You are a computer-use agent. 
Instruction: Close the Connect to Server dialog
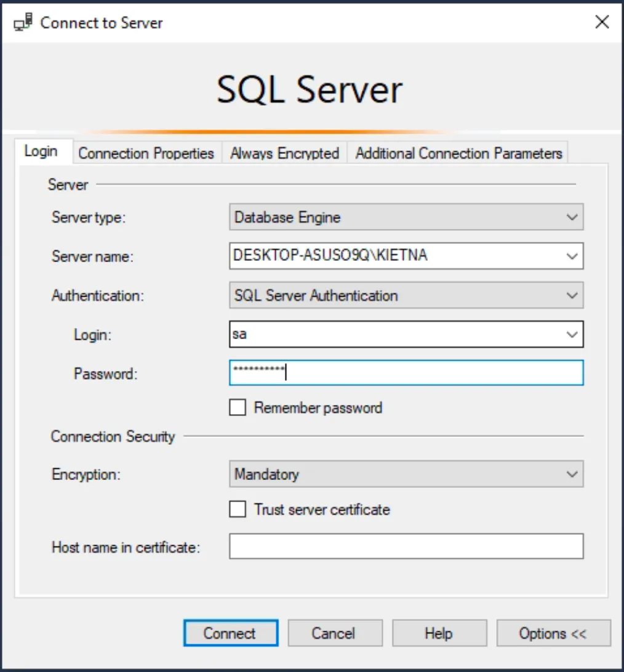click(602, 22)
